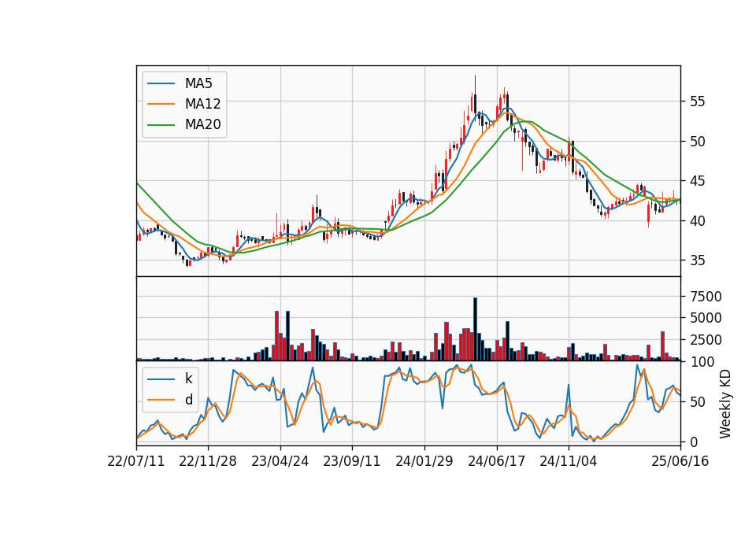Click the 23/09/11 date label

(x=351, y=461)
